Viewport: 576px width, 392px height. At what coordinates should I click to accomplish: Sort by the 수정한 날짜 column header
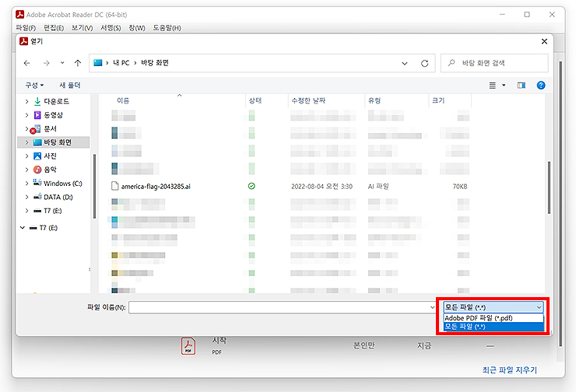tap(308, 100)
